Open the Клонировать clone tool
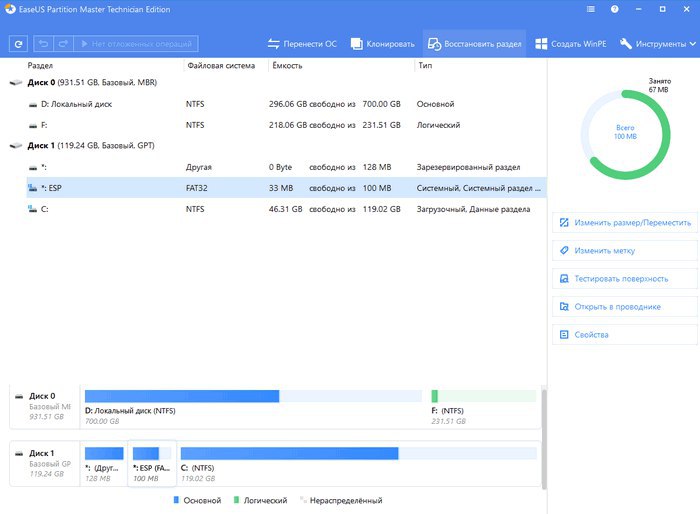Screen dimensions: 700x514 pyautogui.click(x=383, y=44)
